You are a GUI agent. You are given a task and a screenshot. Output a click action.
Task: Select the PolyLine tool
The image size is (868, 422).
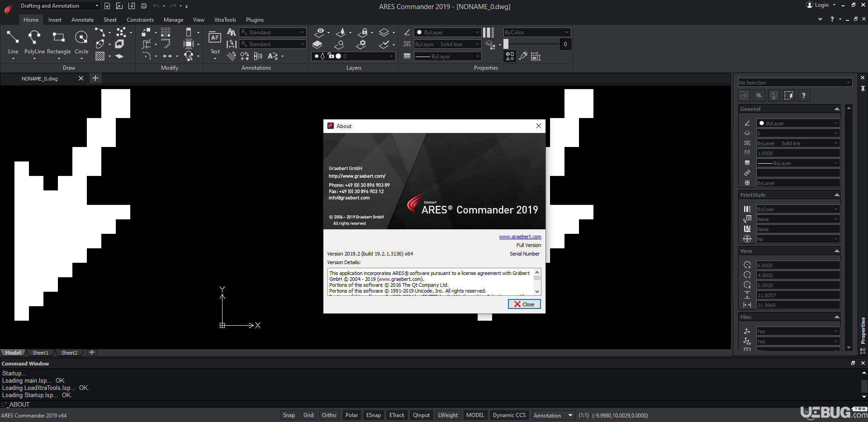[x=34, y=42]
